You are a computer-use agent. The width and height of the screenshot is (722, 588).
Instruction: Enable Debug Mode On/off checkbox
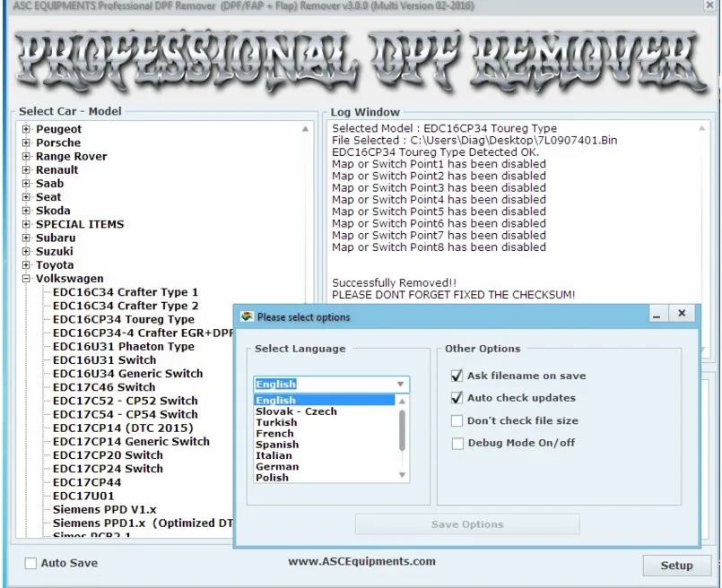click(x=457, y=443)
